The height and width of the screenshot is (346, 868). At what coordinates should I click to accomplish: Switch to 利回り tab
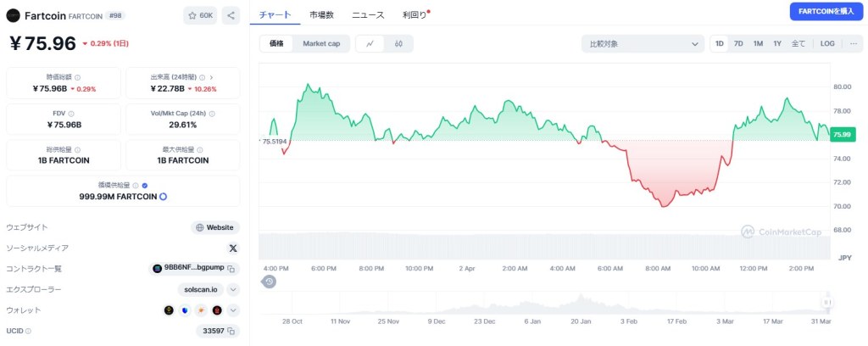pos(415,15)
